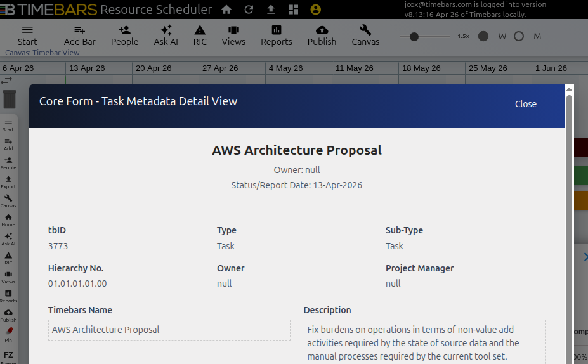Click the Hierarchy No. value 01.01.01.01.00
Screen dimensions: 588x364
pyautogui.click(x=77, y=283)
